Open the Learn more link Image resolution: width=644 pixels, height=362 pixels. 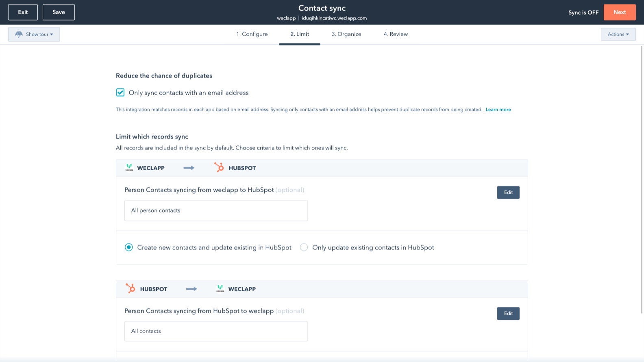(x=498, y=110)
